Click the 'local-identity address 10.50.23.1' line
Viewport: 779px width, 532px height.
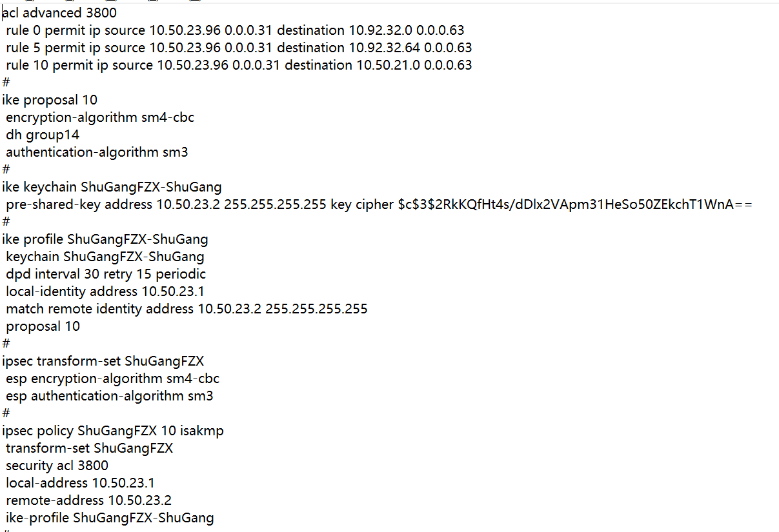point(105,291)
